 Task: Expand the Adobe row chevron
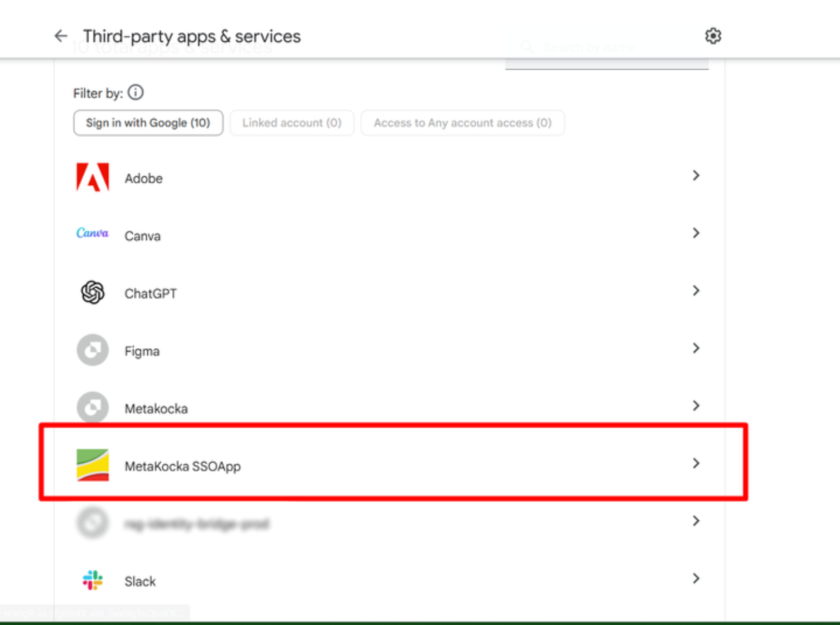click(696, 175)
